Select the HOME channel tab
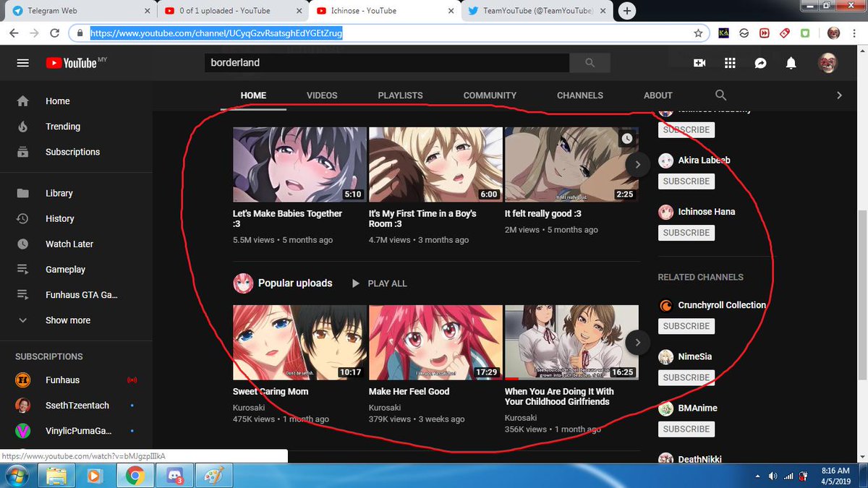868x488 pixels. 253,95
